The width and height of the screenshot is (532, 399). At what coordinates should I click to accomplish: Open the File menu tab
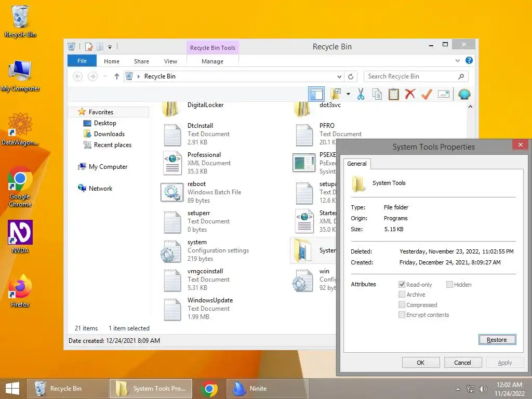(82, 61)
